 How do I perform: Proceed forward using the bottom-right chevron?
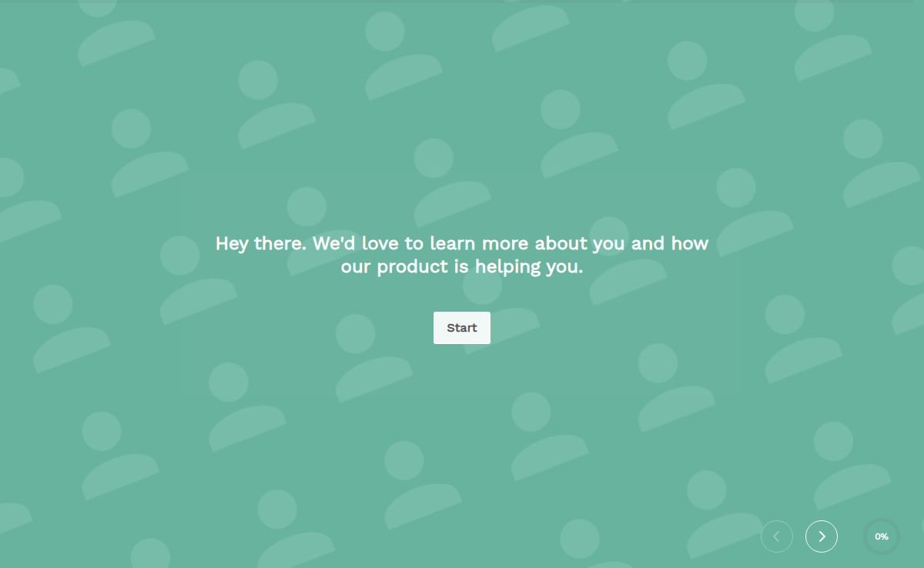click(822, 536)
